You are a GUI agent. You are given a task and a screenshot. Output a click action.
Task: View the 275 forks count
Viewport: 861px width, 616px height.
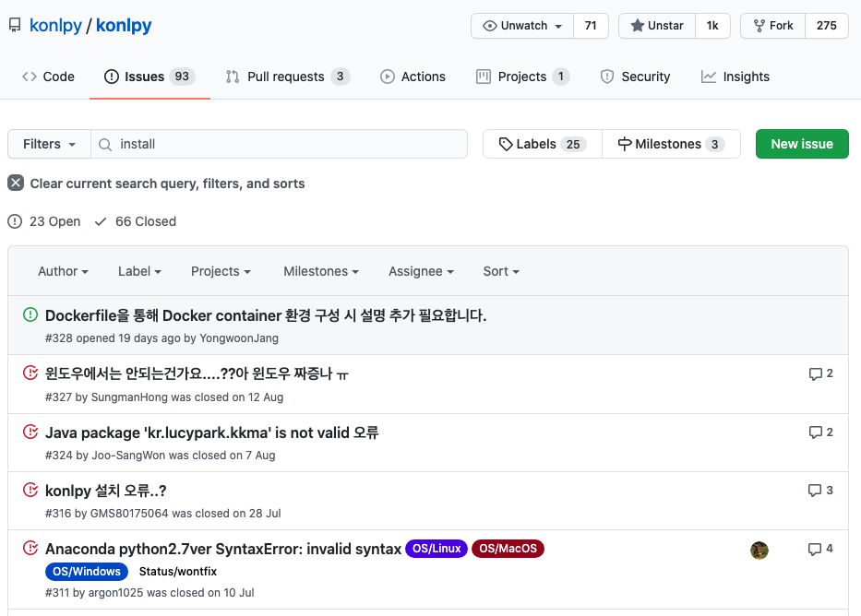pos(827,26)
